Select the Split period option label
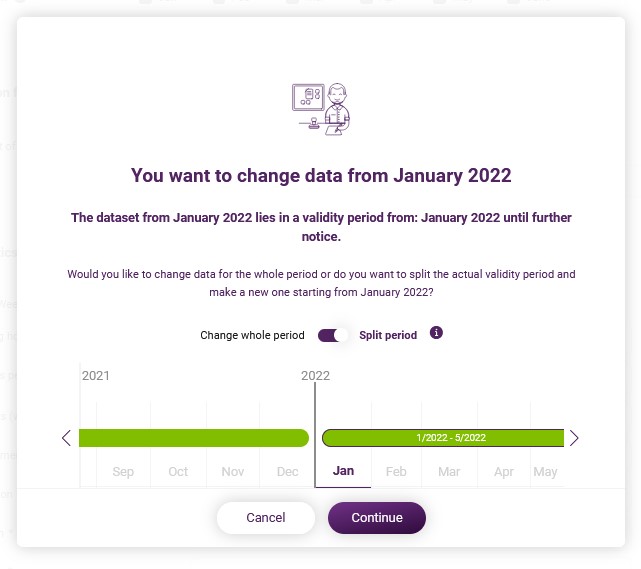 point(388,335)
